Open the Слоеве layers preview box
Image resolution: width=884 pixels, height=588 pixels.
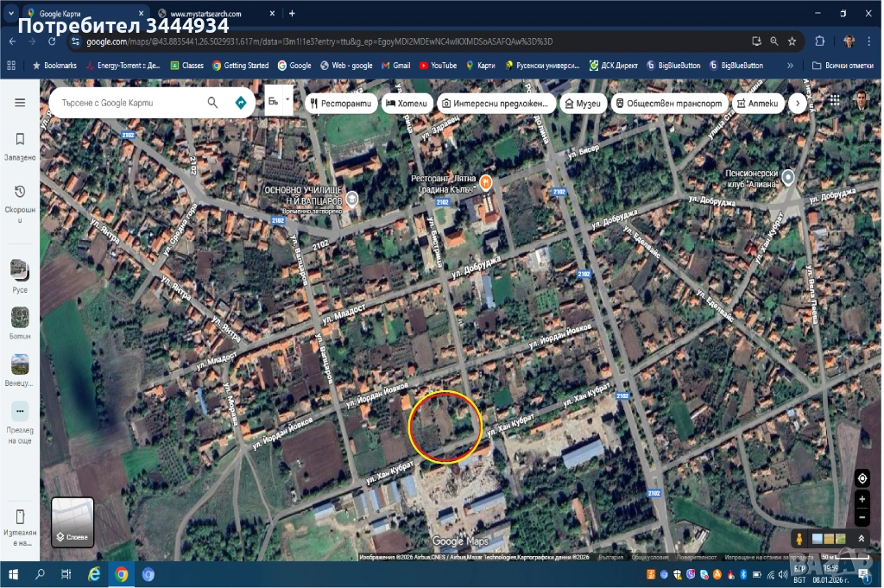pos(73,522)
